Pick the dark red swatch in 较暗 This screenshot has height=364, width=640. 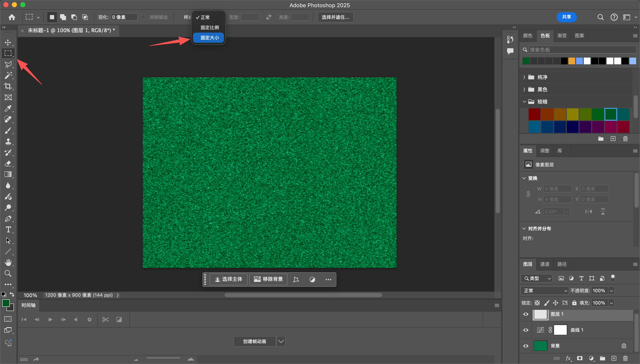coord(535,114)
